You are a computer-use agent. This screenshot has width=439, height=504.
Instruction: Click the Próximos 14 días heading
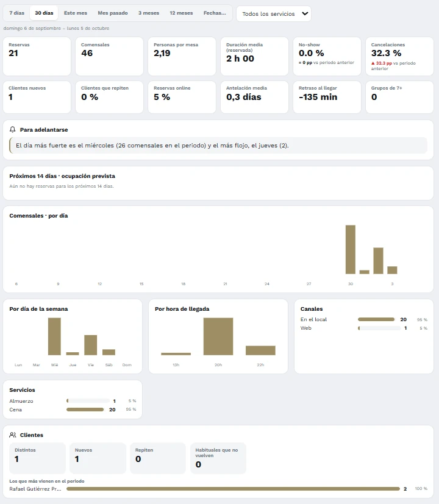[62, 176]
